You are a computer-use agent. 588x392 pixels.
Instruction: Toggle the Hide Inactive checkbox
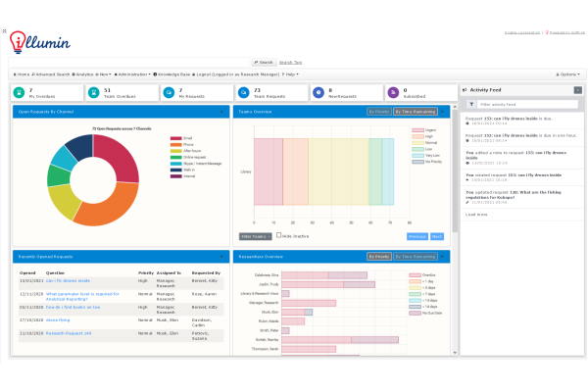click(279, 235)
